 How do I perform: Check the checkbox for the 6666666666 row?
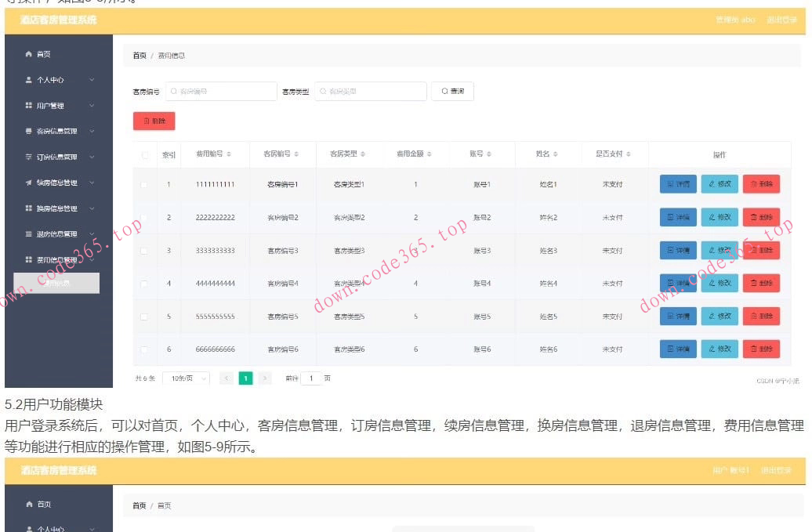[145, 349]
